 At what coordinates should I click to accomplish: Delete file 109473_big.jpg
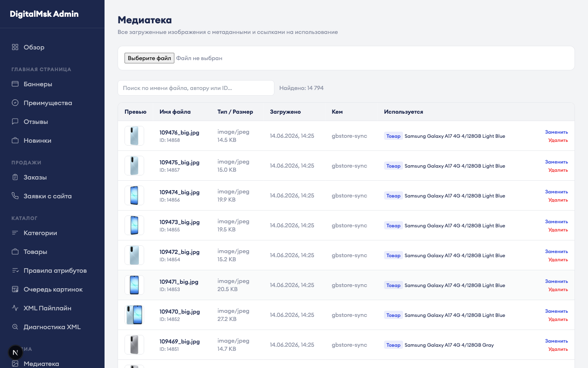pyautogui.click(x=558, y=230)
